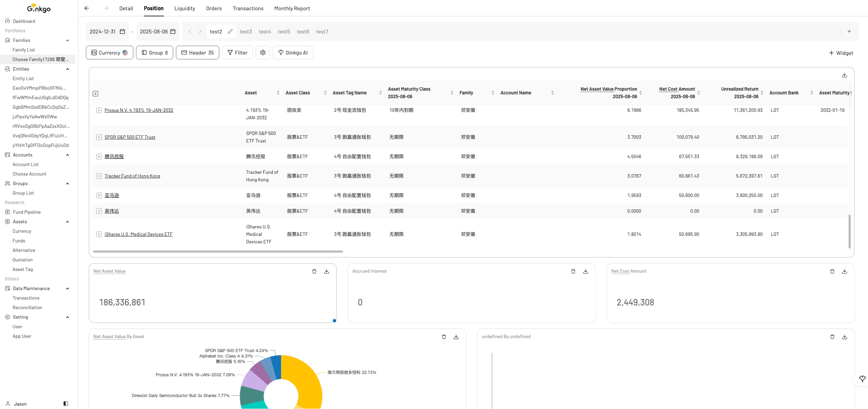Viewport: 868px width, 409px height.
Task: Toggle sidebar collapse icon near Jason
Action: coord(66,404)
